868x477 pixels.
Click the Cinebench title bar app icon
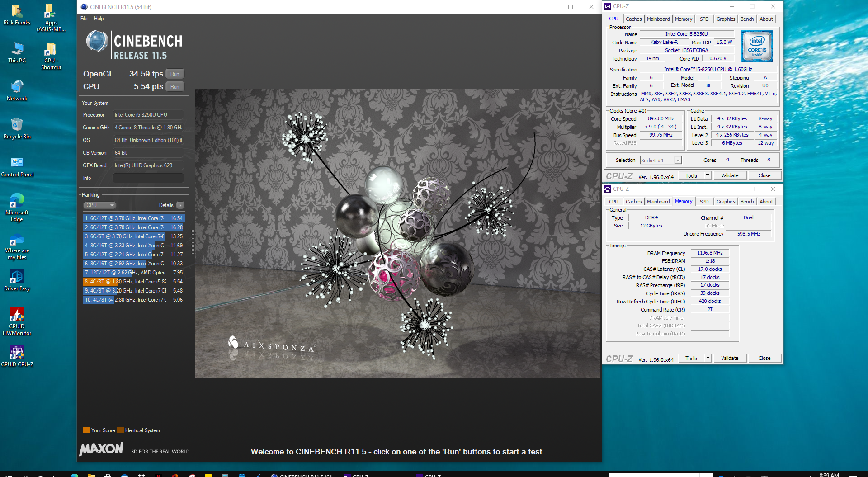pyautogui.click(x=84, y=7)
